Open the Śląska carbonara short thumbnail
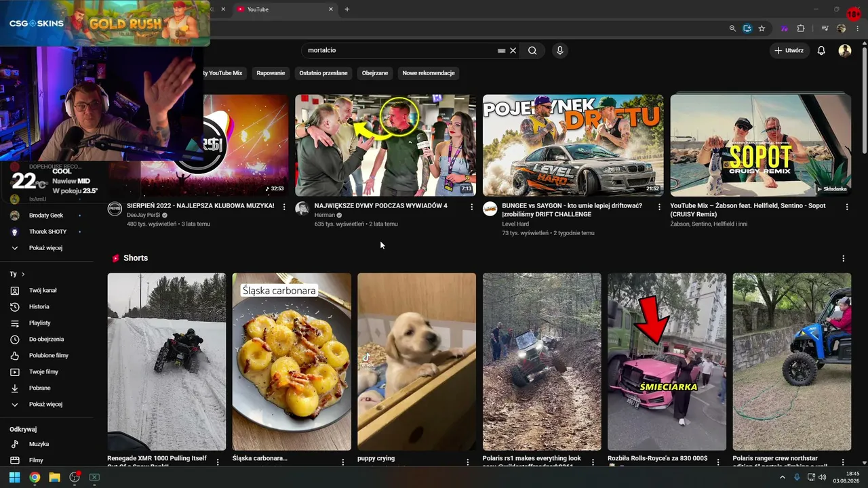 [292, 362]
